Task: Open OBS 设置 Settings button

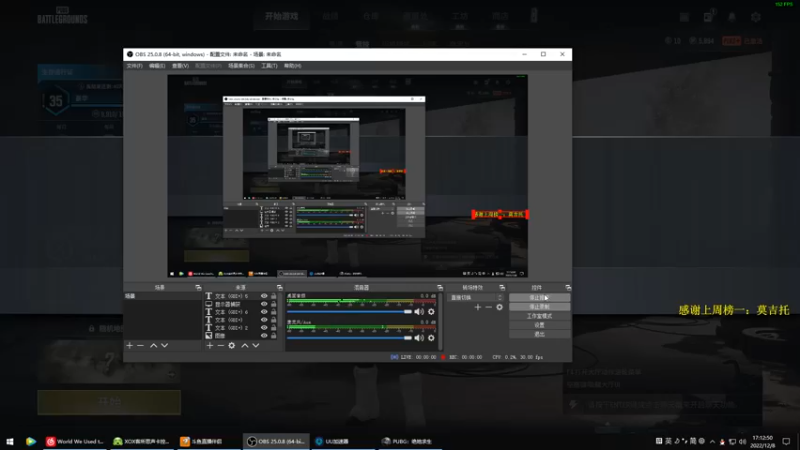Action: coord(539,325)
